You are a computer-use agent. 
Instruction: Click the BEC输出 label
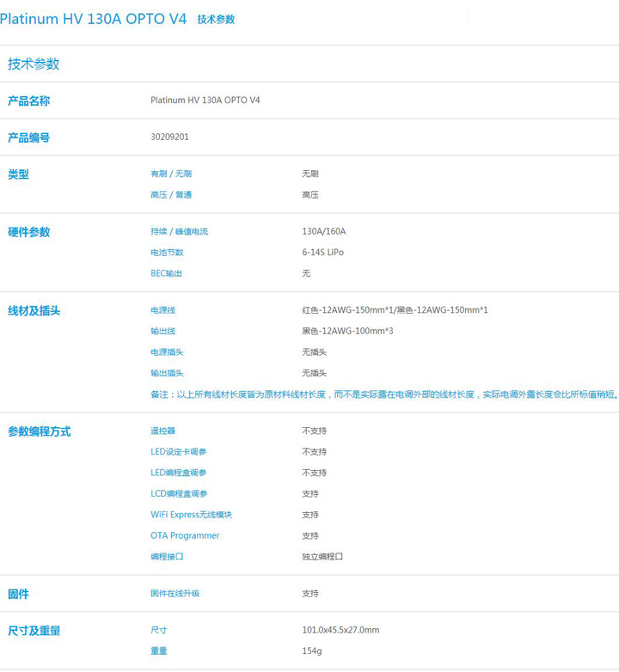point(166,273)
